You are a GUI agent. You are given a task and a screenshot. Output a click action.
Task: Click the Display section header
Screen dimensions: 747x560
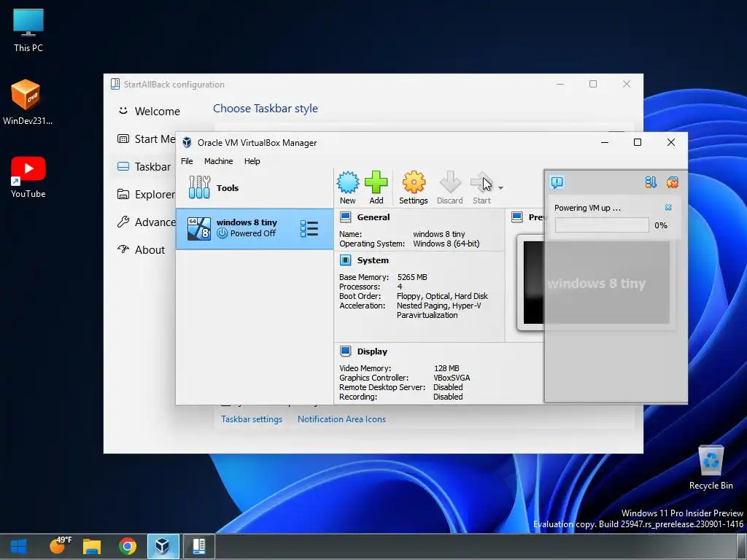(372, 351)
